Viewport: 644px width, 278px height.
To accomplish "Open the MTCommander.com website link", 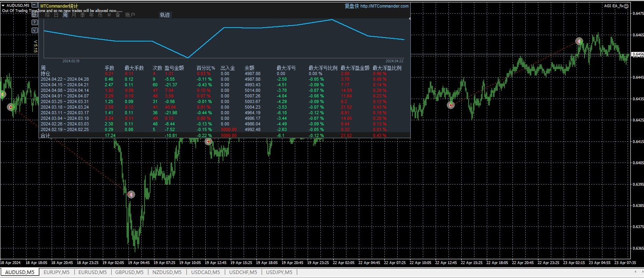I will [384, 6].
